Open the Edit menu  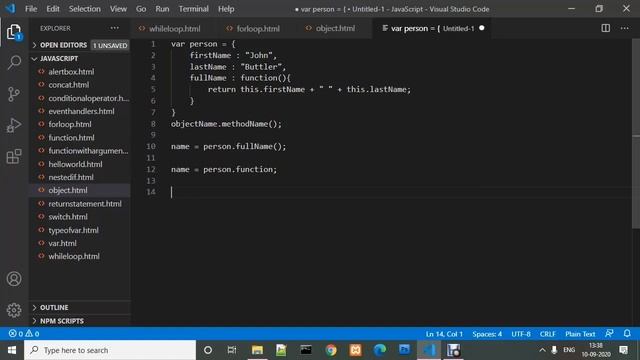(53, 9)
